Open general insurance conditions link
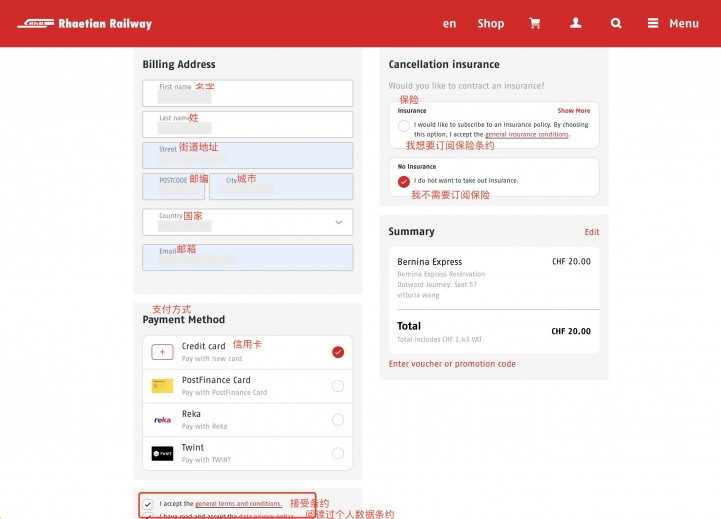 (527, 135)
